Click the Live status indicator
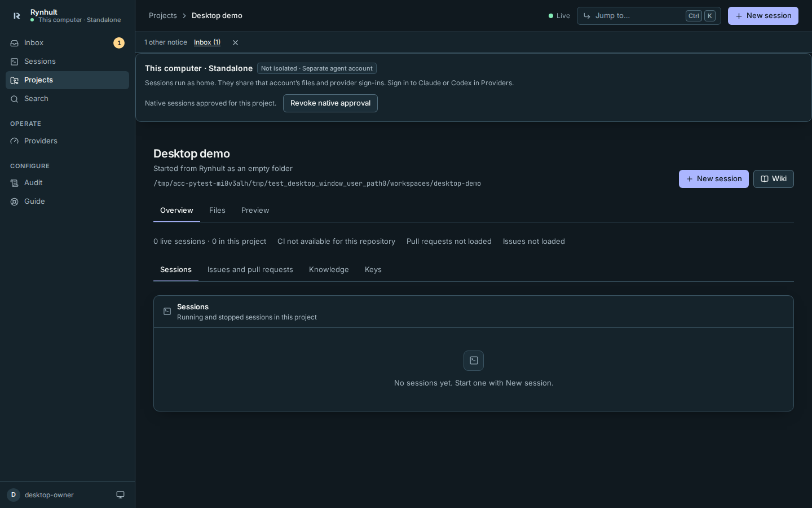This screenshot has width=812, height=508. (x=559, y=16)
